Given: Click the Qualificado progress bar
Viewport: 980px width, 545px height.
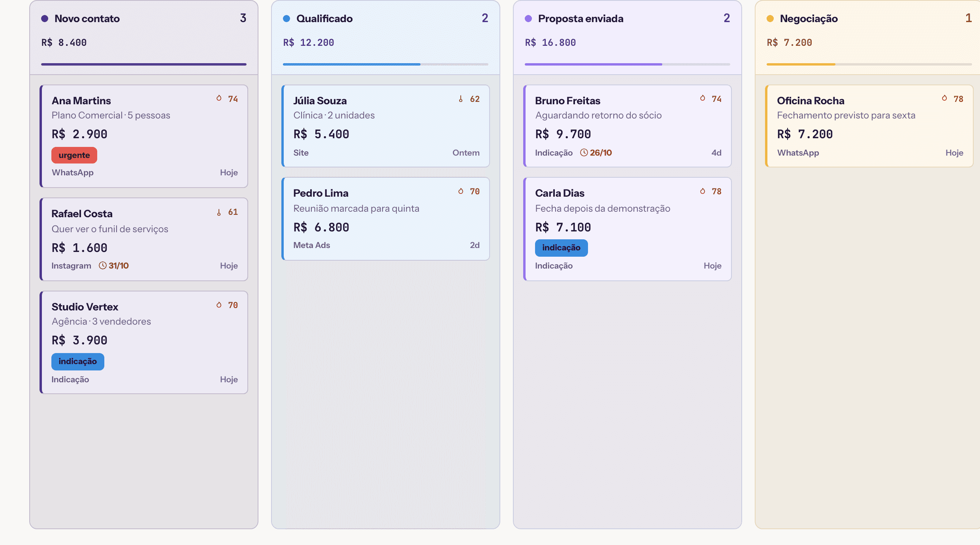Looking at the screenshot, I should click(386, 64).
